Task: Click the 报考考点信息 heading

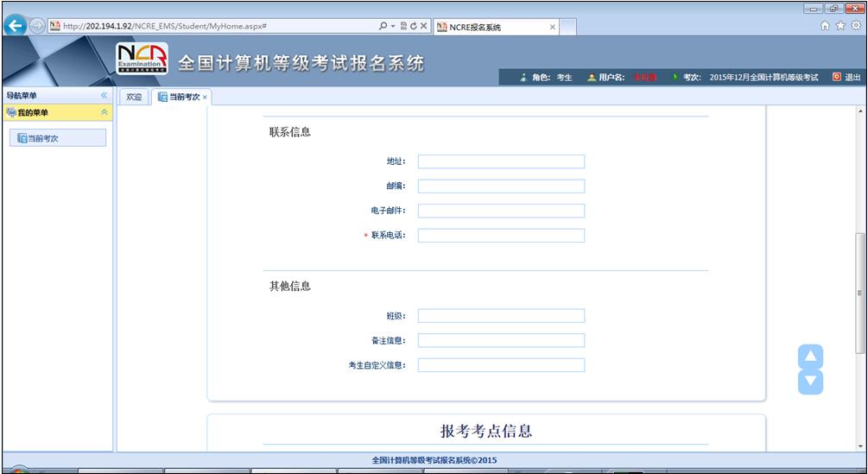Action: pyautogui.click(x=486, y=431)
